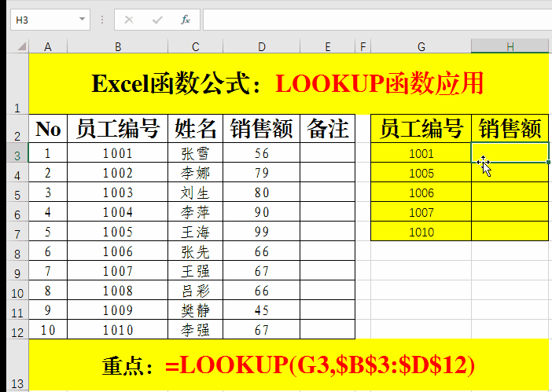This screenshot has height=392, width=552.
Task: Select column G header
Action: point(421,47)
